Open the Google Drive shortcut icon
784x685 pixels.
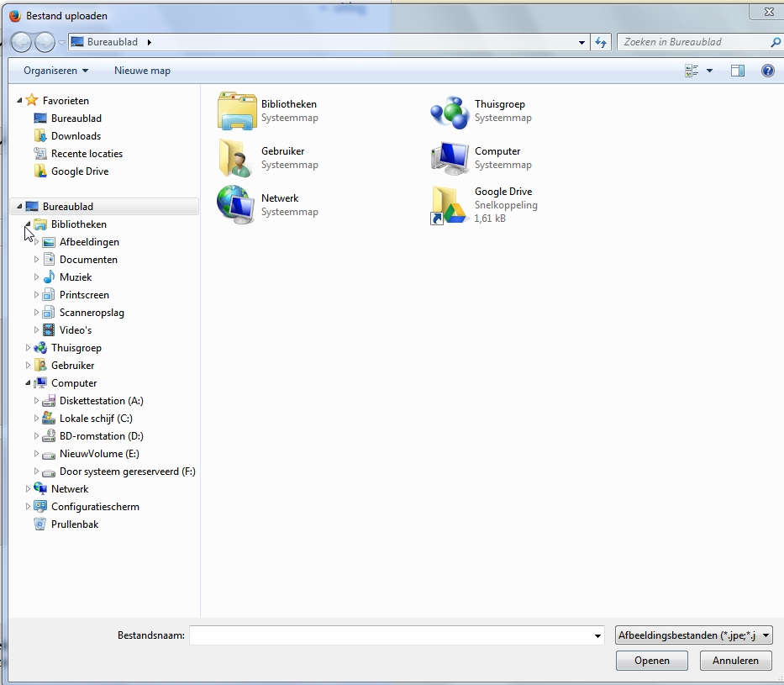(x=450, y=205)
